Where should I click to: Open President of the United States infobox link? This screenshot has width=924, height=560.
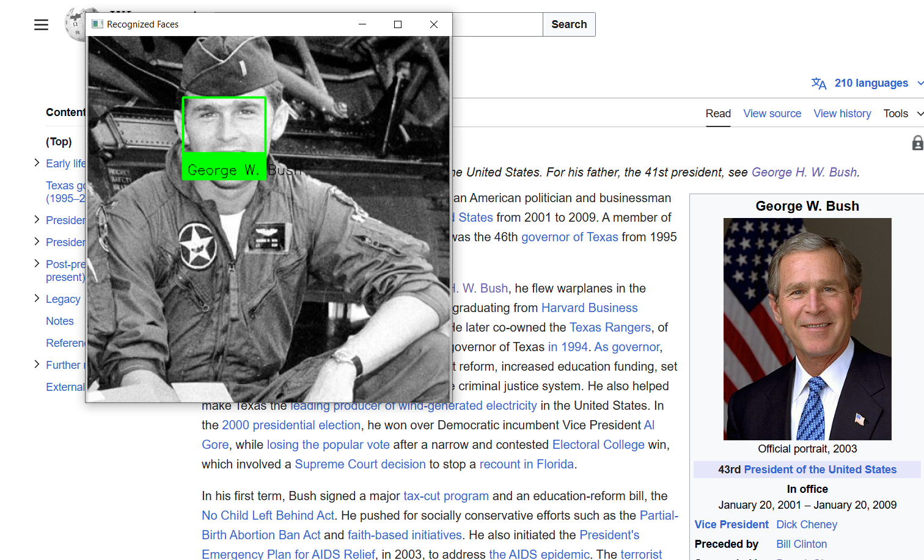820,470
